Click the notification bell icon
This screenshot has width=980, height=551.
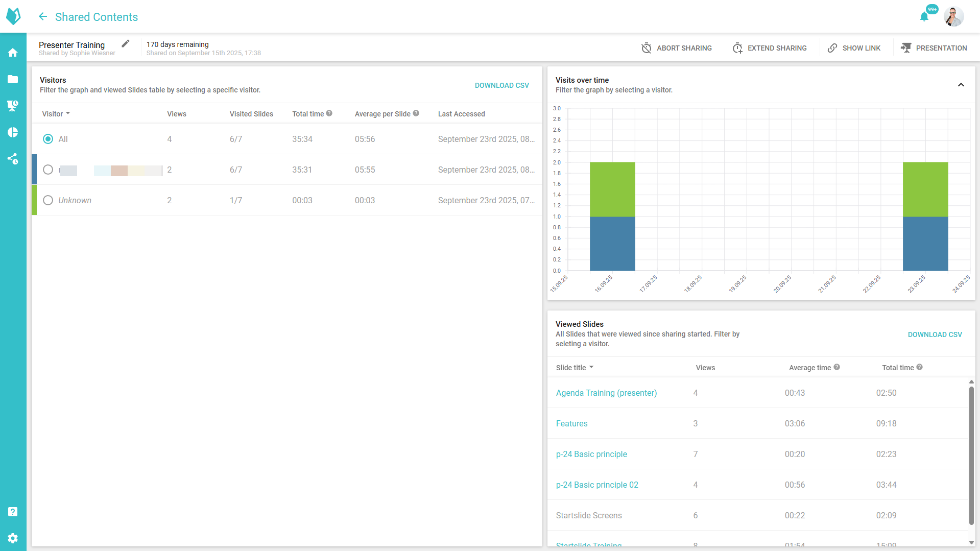click(924, 17)
